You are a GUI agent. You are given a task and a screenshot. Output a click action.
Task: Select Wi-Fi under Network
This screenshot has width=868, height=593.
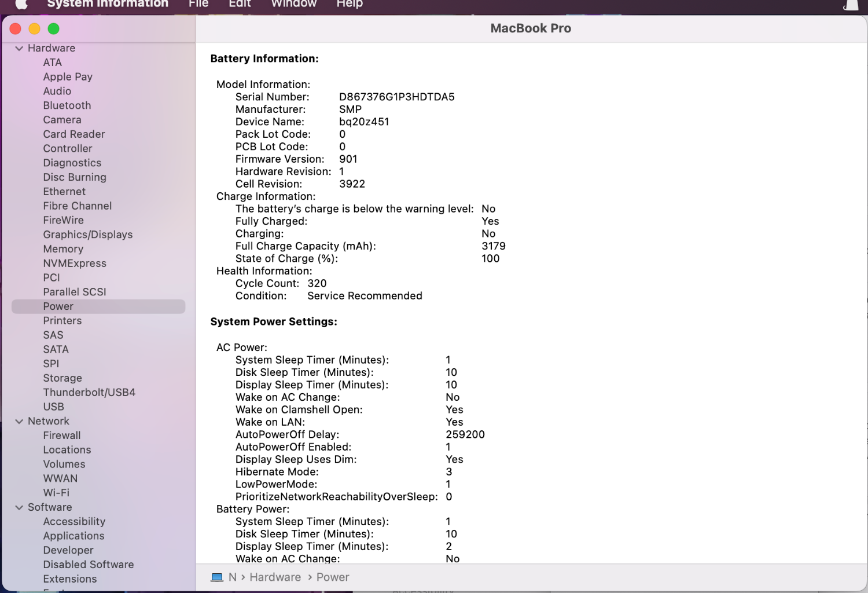point(56,493)
